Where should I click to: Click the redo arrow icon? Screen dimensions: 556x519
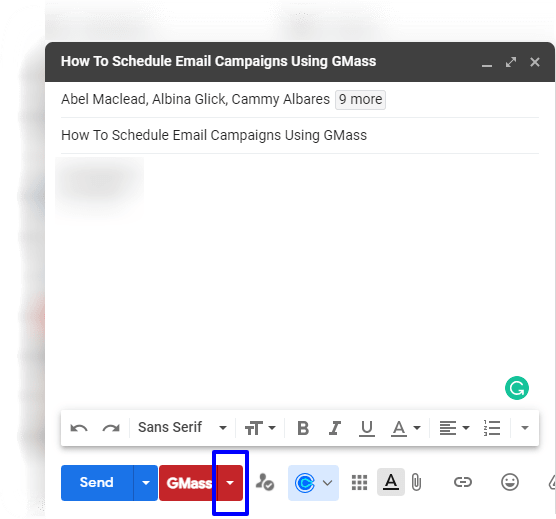click(x=111, y=428)
